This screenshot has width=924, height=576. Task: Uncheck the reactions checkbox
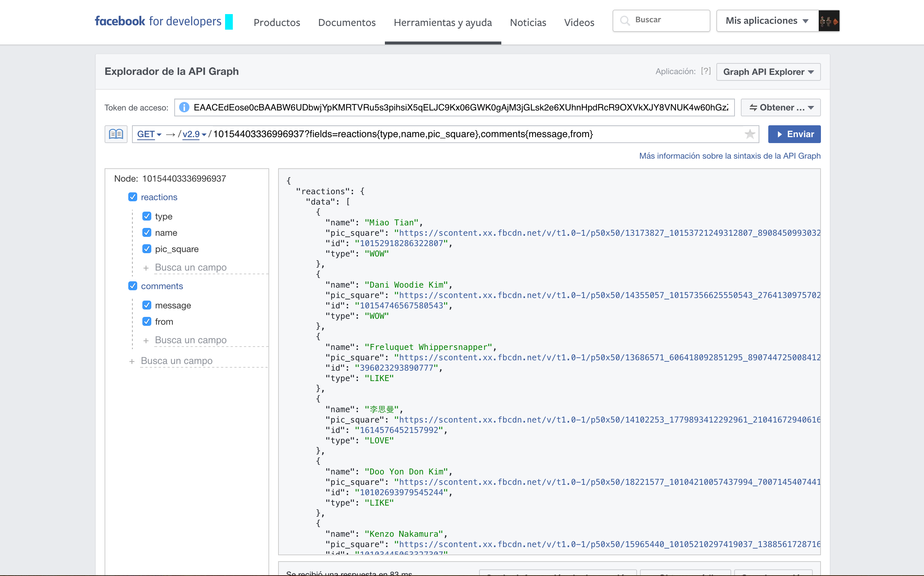[x=133, y=197]
